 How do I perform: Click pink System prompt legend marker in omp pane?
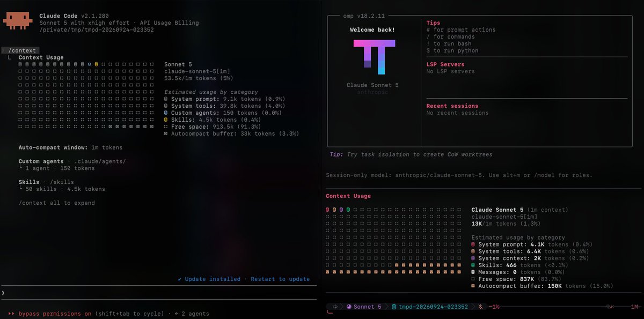pyautogui.click(x=473, y=244)
